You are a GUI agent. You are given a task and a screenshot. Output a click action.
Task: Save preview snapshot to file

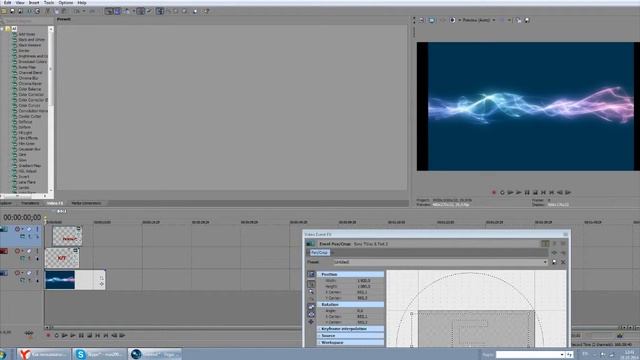(x=527, y=20)
